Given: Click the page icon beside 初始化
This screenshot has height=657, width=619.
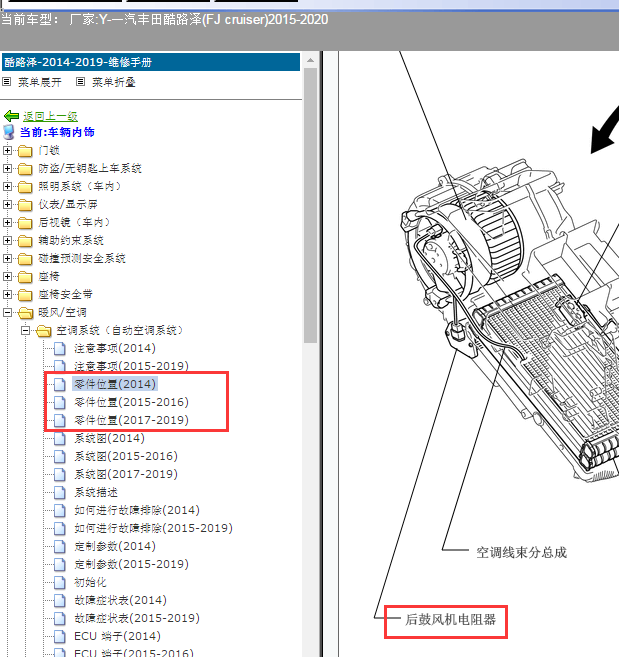Looking at the screenshot, I should click(60, 582).
